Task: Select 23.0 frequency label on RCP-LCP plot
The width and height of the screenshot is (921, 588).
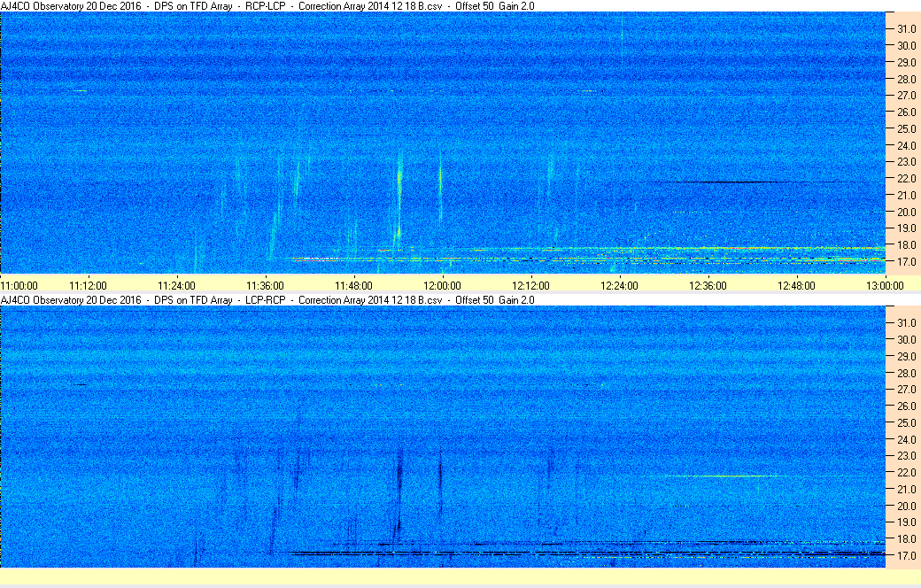Action: [906, 161]
